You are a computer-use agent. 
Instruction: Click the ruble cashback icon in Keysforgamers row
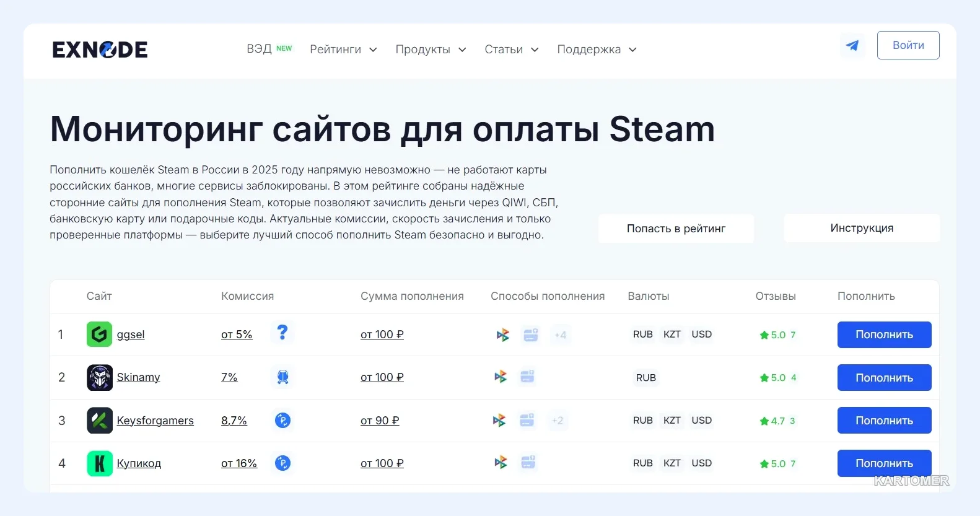pos(282,421)
